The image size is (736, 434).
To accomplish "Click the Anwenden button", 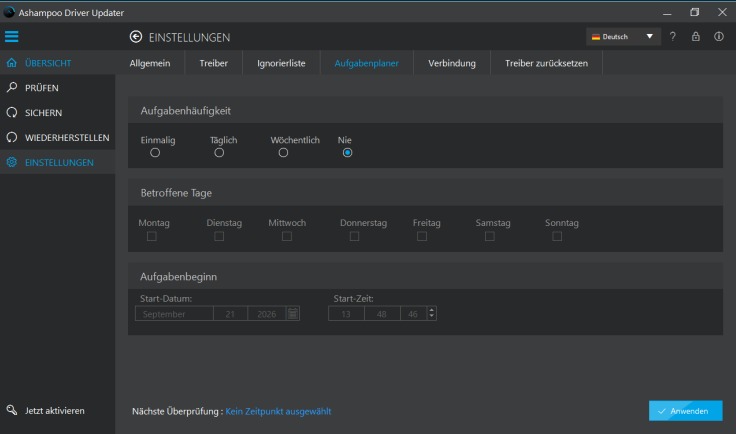I will (685, 411).
